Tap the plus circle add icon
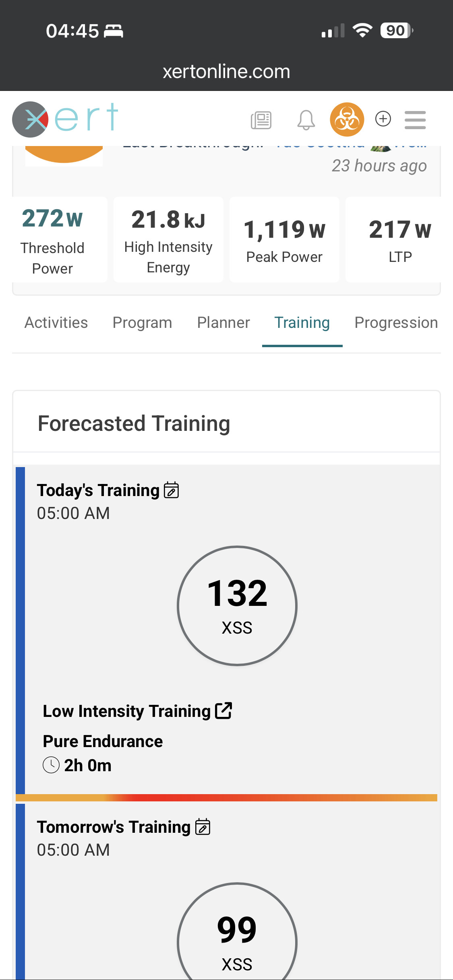Viewport: 453px width, 980px height. point(383,119)
